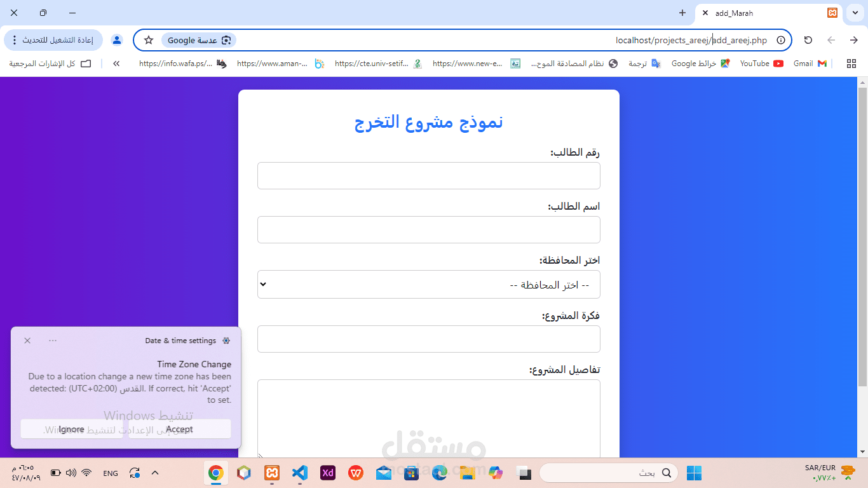
Task: Accept the time zone change
Action: 179,429
